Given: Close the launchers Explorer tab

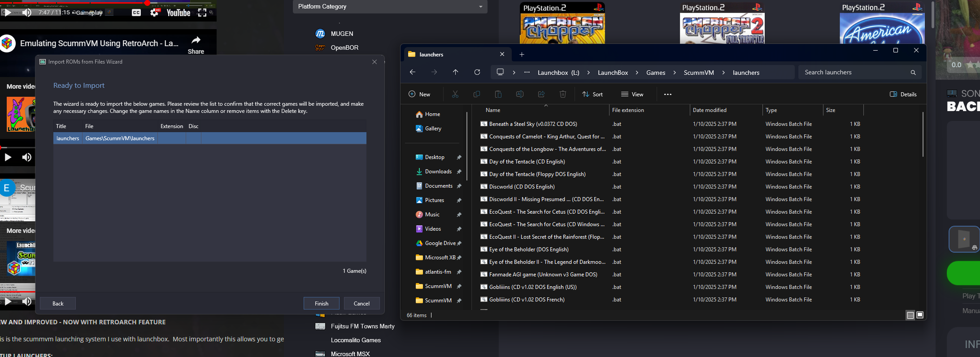Looking at the screenshot, I should (502, 54).
